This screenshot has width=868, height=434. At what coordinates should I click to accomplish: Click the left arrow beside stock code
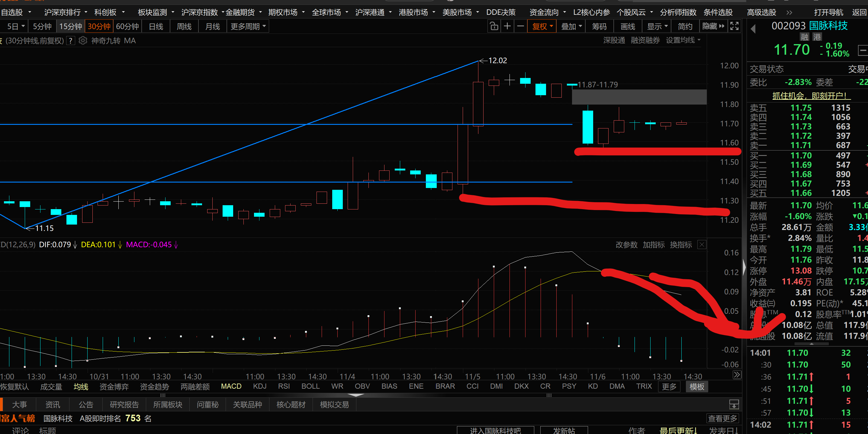pos(754,29)
